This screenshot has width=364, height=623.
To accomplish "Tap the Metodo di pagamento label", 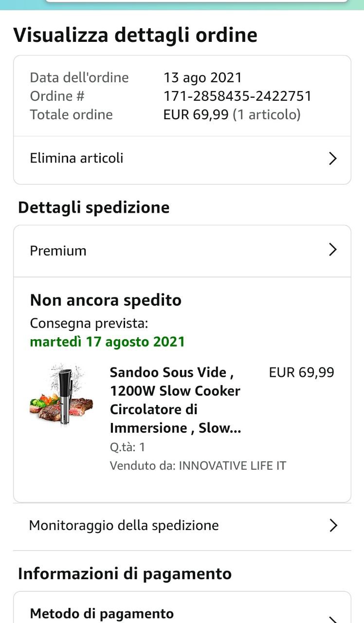I will [102, 614].
